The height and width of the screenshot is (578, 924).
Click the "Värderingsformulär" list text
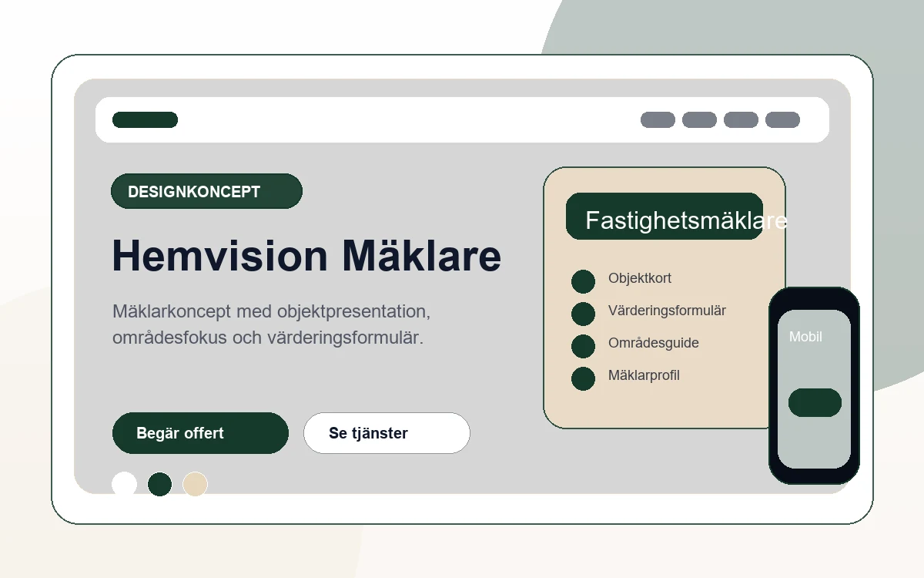pyautogui.click(x=667, y=311)
